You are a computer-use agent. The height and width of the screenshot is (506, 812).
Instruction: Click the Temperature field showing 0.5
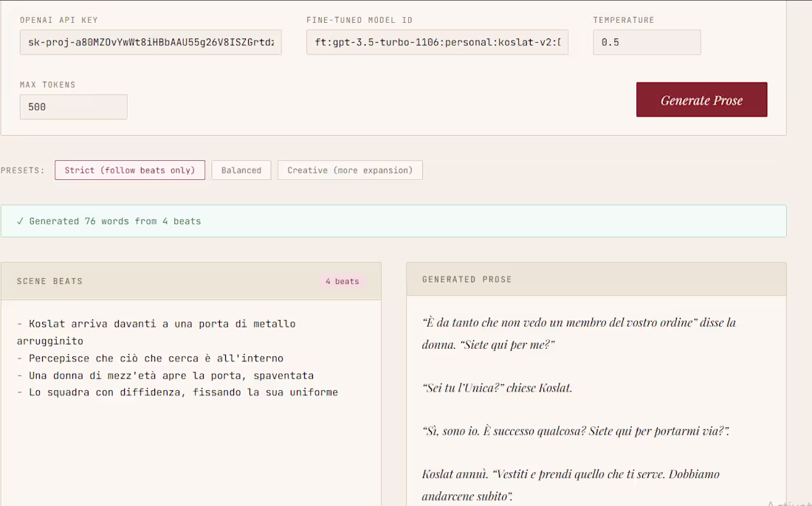point(647,43)
